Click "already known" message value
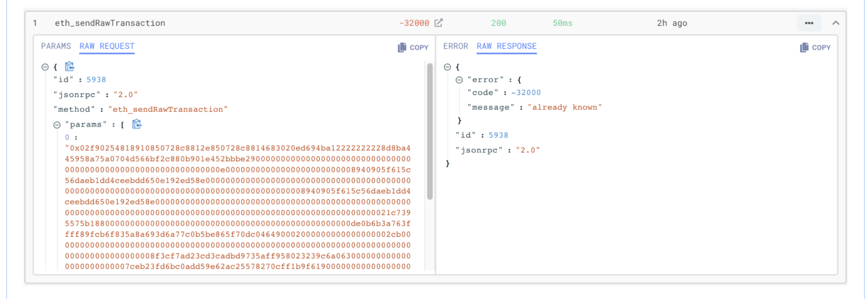This screenshot has width=868, height=299. click(565, 108)
